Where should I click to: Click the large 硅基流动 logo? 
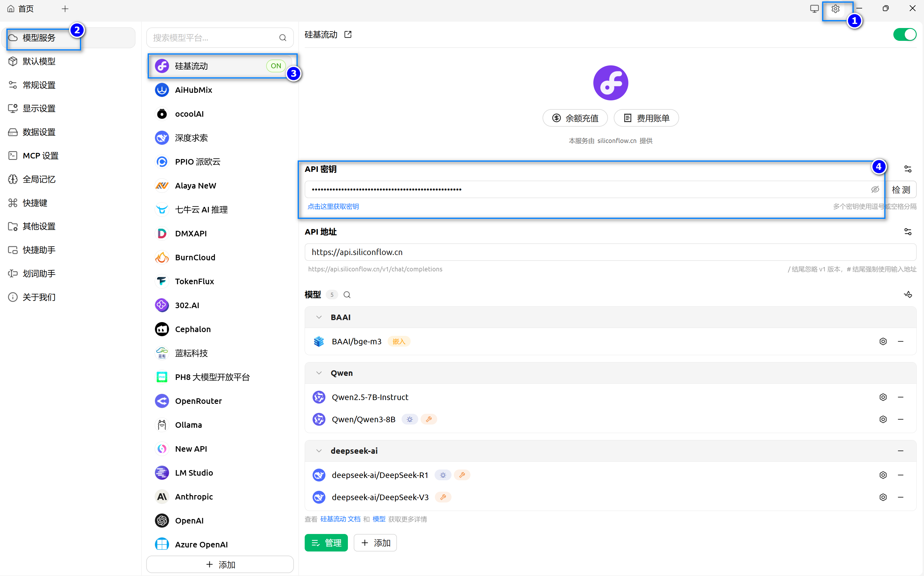[611, 83]
